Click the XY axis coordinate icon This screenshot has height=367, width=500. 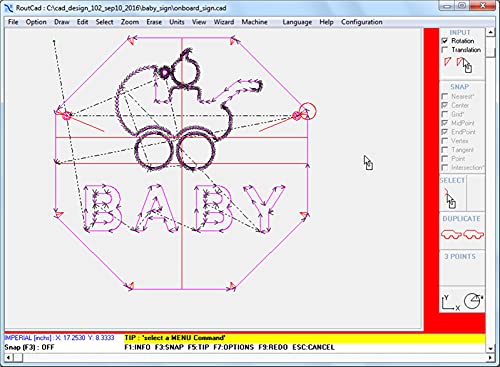tap(451, 302)
